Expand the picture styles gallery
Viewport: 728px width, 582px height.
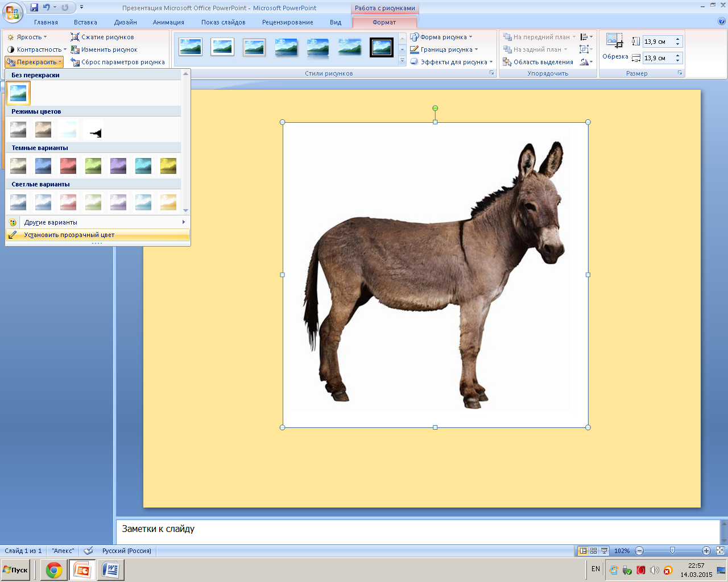(402, 62)
